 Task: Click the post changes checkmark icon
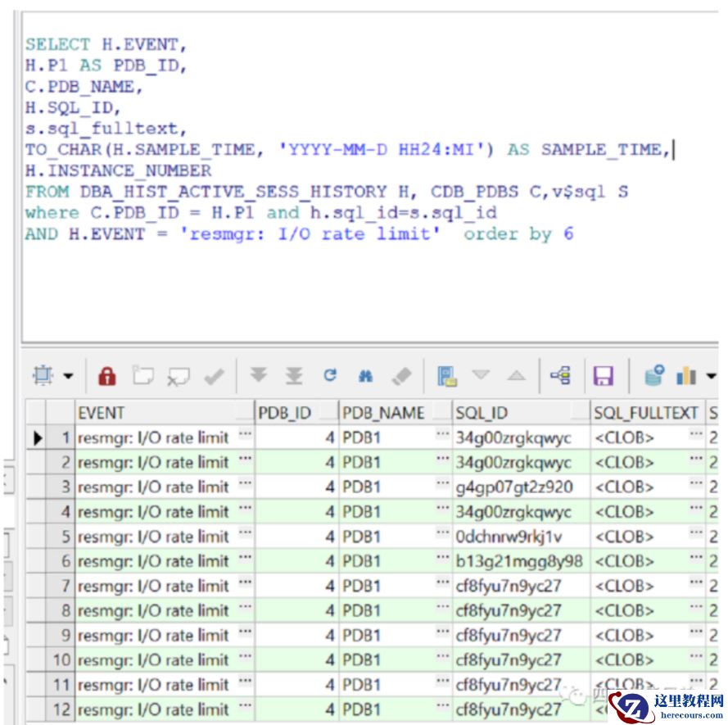pyautogui.click(x=215, y=376)
